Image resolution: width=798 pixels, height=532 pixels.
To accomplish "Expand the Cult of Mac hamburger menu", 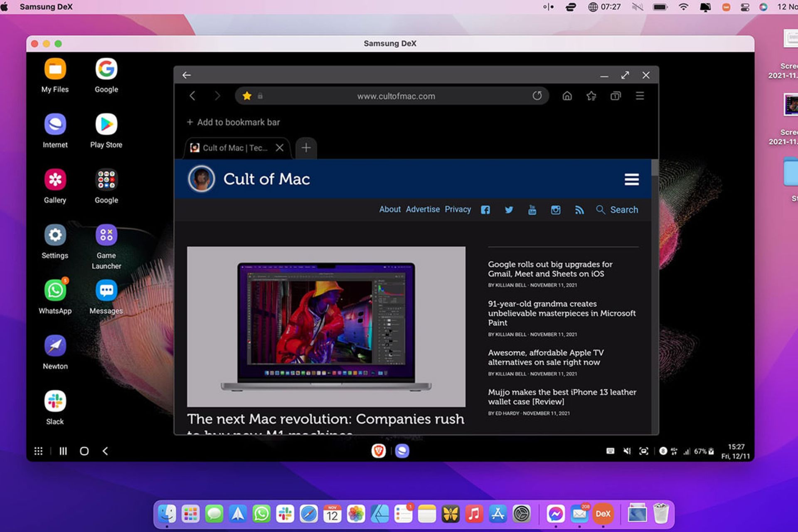I will coord(631,179).
